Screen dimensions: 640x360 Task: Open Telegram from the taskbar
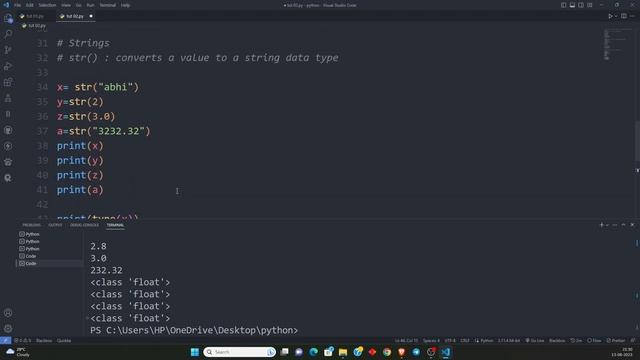(416, 352)
